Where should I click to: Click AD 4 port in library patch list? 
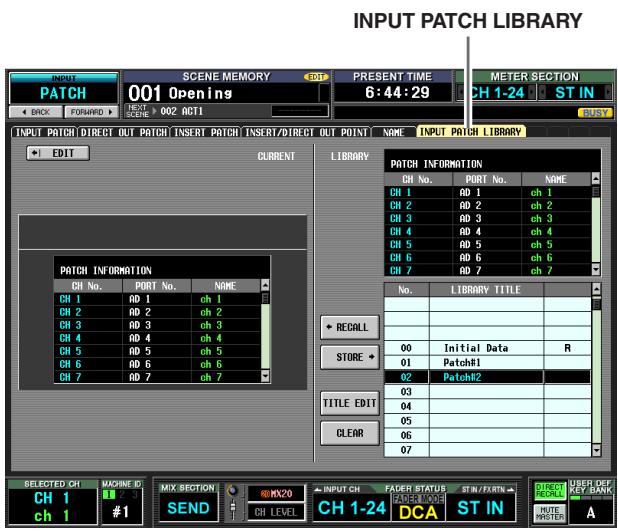click(470, 231)
